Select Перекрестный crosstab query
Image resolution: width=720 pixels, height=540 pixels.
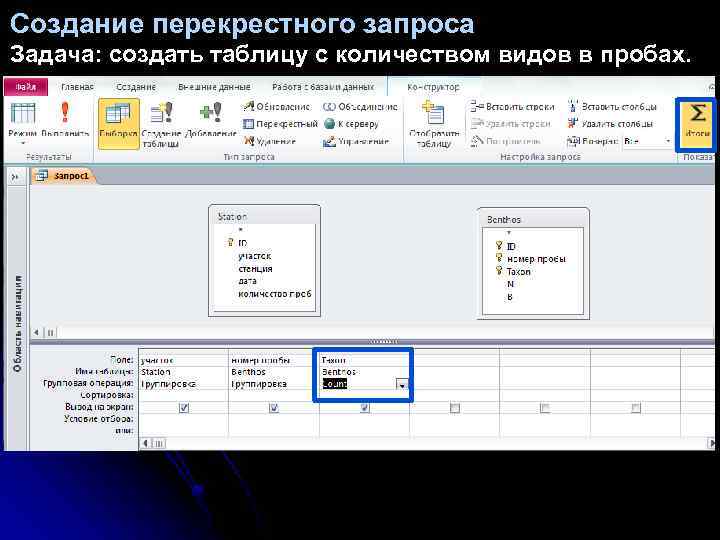tap(280, 124)
